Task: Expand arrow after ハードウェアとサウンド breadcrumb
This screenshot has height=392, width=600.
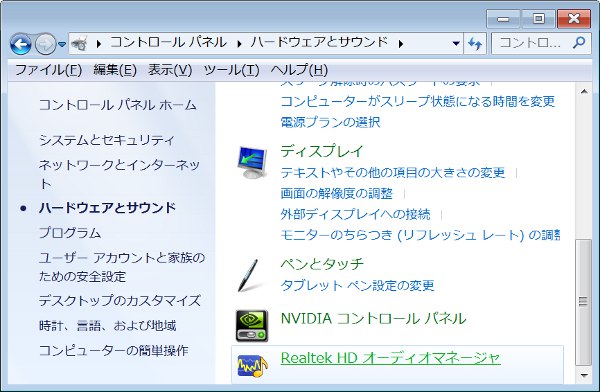Action: click(401, 44)
